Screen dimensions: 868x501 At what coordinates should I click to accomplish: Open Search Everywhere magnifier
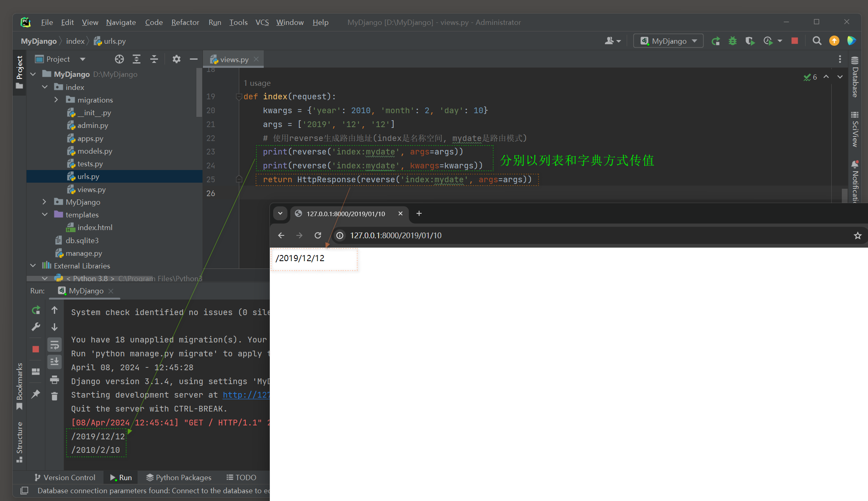click(817, 41)
